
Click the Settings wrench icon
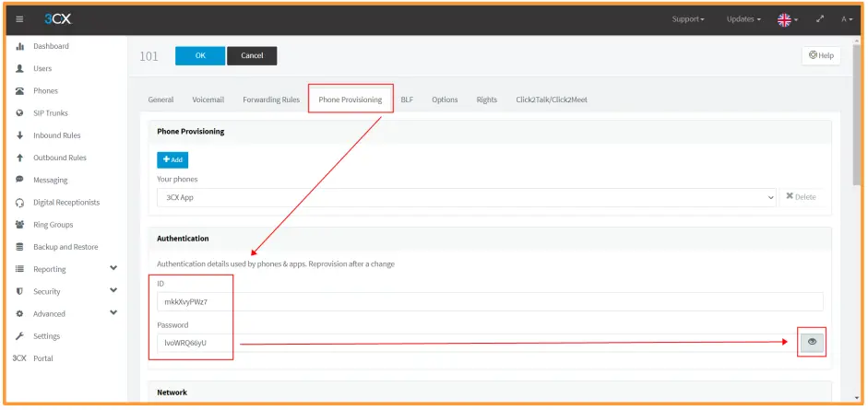point(20,336)
